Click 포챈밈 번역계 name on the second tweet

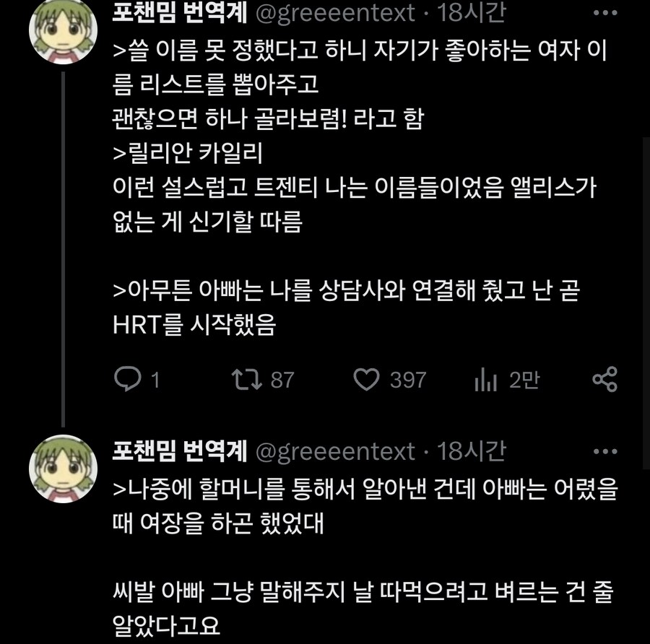coord(179,452)
